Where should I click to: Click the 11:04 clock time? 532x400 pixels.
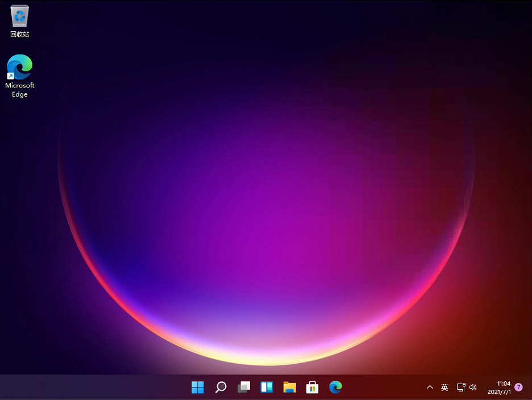(x=503, y=384)
